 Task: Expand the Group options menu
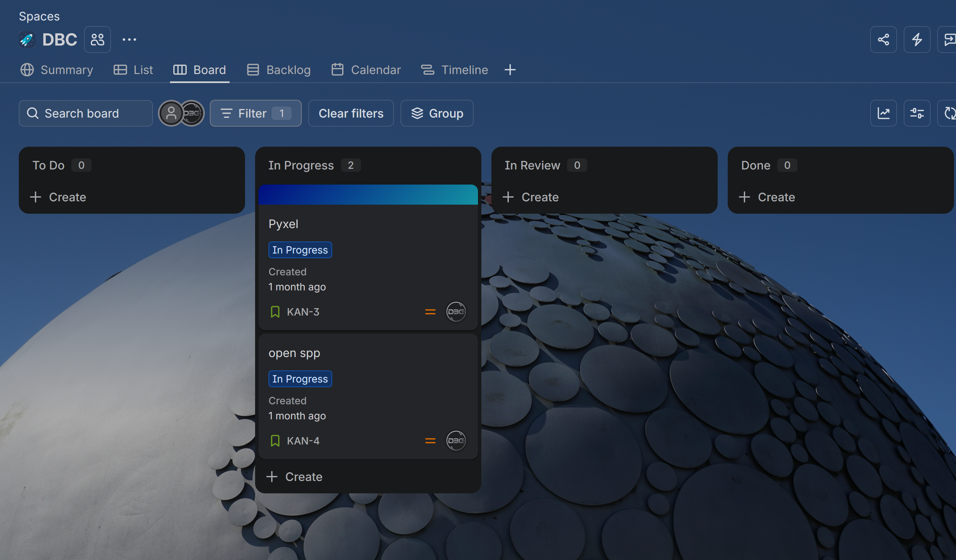437,113
